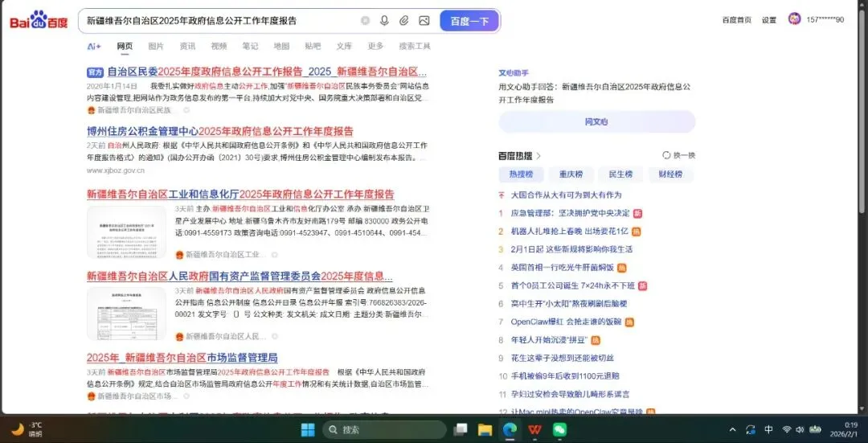Open File Explorer from taskbar
The image size is (868, 443).
coord(485,429)
